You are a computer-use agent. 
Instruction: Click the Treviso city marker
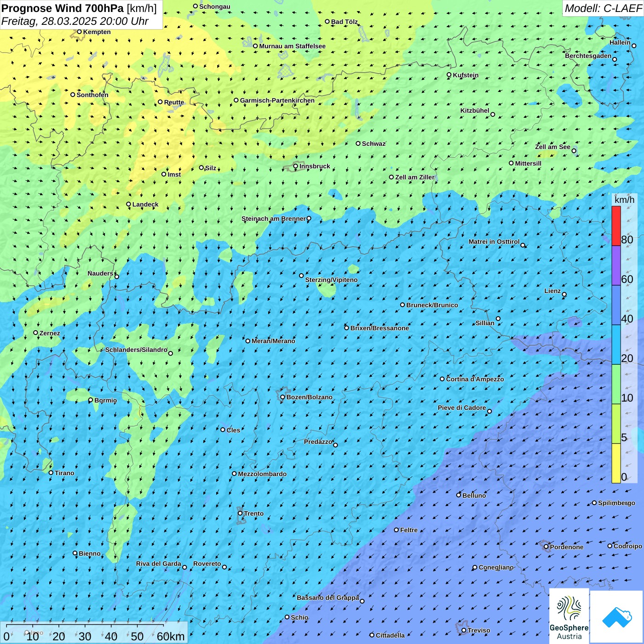464,630
